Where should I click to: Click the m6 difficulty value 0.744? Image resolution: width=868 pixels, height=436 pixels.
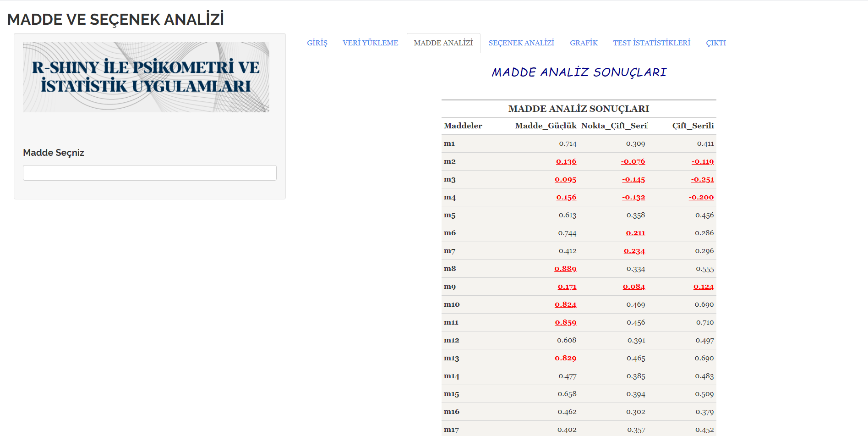(567, 233)
